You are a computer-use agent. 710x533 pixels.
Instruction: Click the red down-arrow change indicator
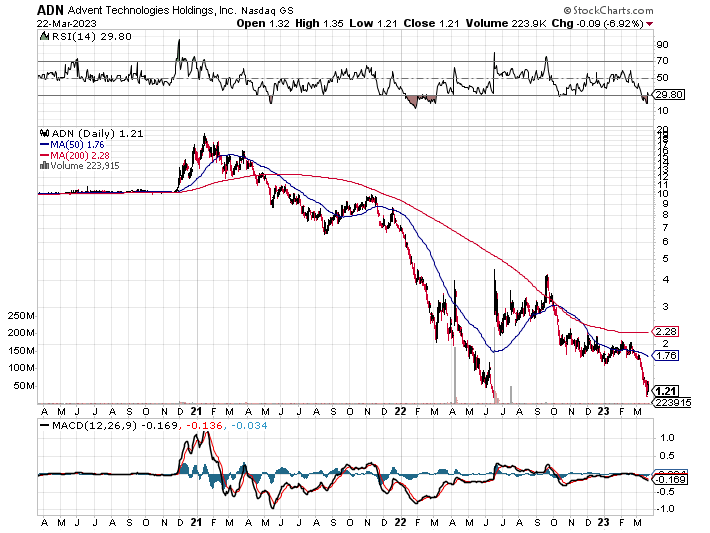pyautogui.click(x=650, y=24)
